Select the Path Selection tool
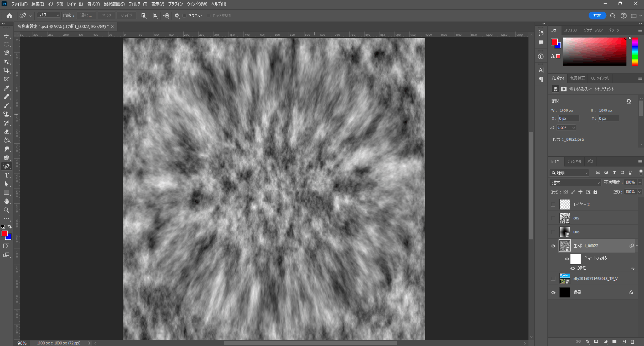 [6, 184]
